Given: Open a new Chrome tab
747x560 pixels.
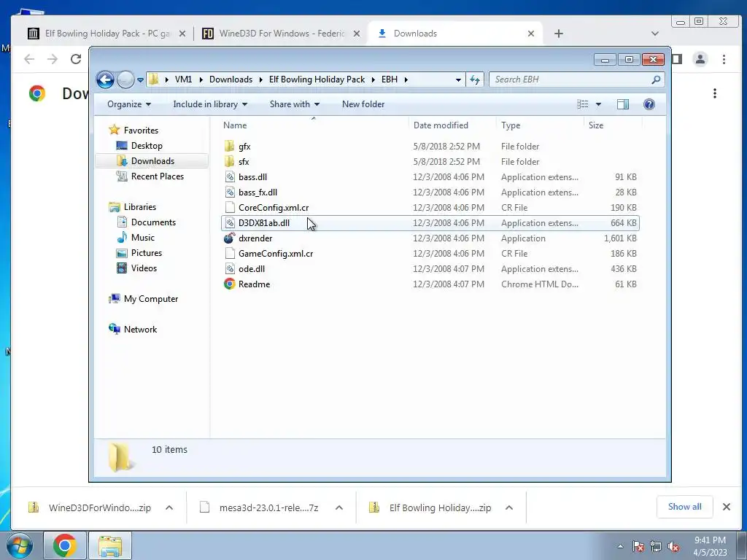Looking at the screenshot, I should point(559,34).
